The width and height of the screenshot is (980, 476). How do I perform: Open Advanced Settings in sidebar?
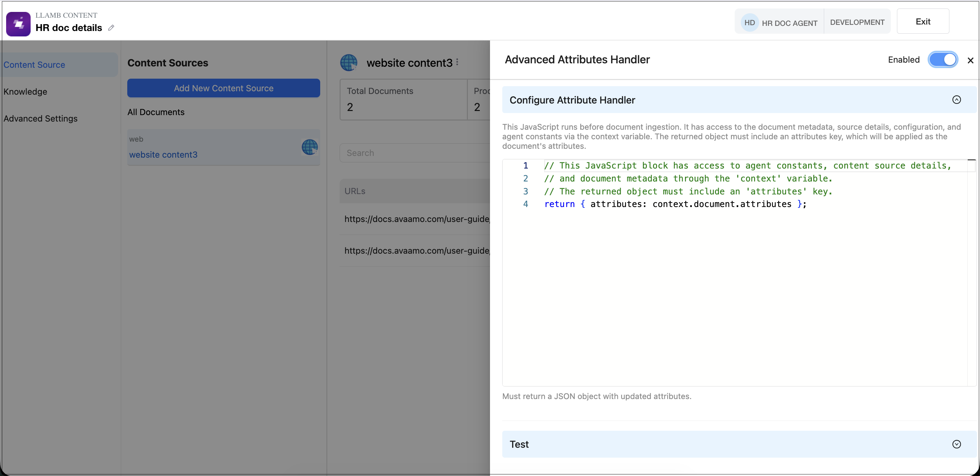[40, 118]
